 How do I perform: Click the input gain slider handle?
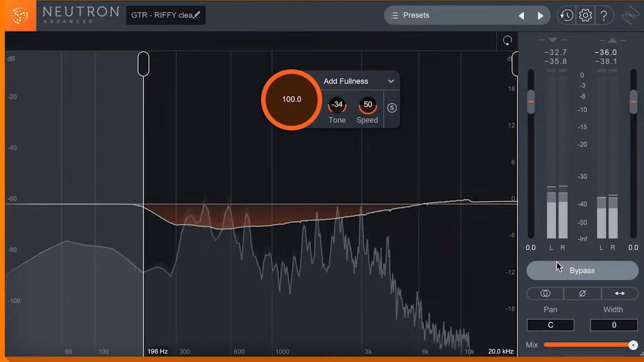coord(531,101)
